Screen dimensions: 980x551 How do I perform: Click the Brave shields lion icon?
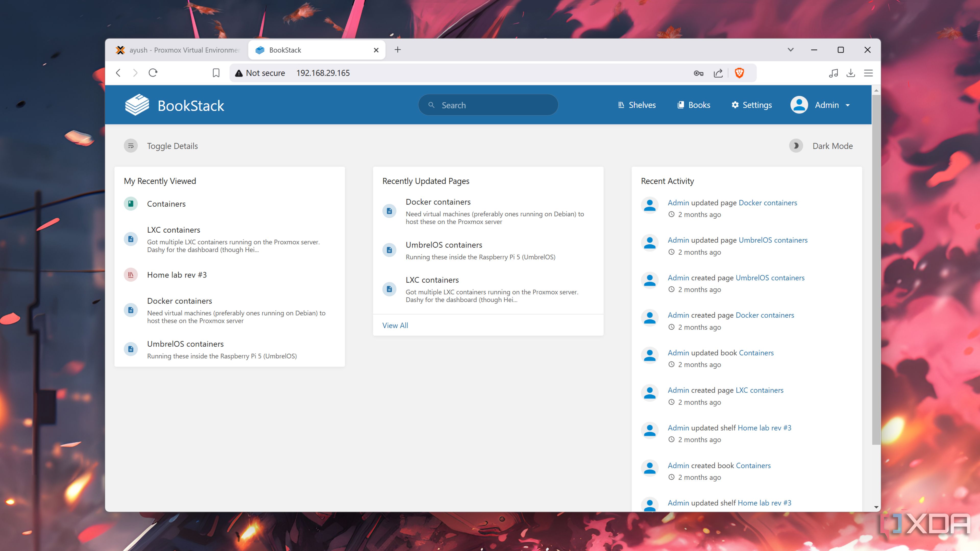(739, 73)
